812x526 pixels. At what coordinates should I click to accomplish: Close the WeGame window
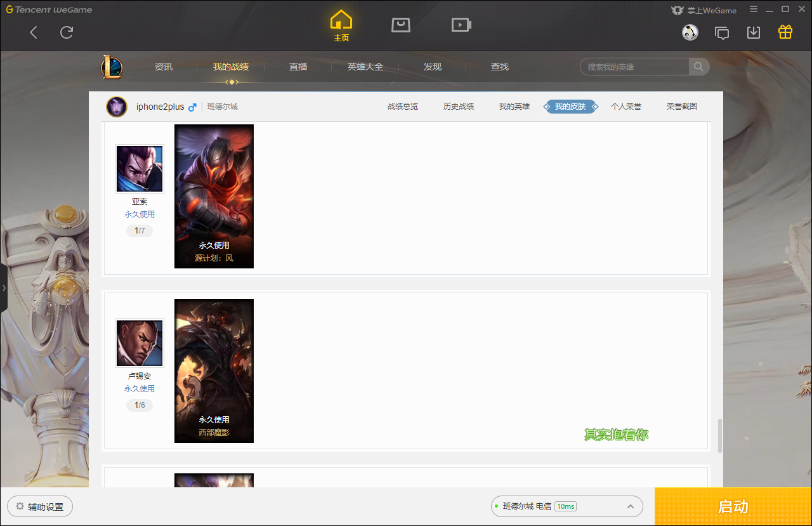point(801,10)
